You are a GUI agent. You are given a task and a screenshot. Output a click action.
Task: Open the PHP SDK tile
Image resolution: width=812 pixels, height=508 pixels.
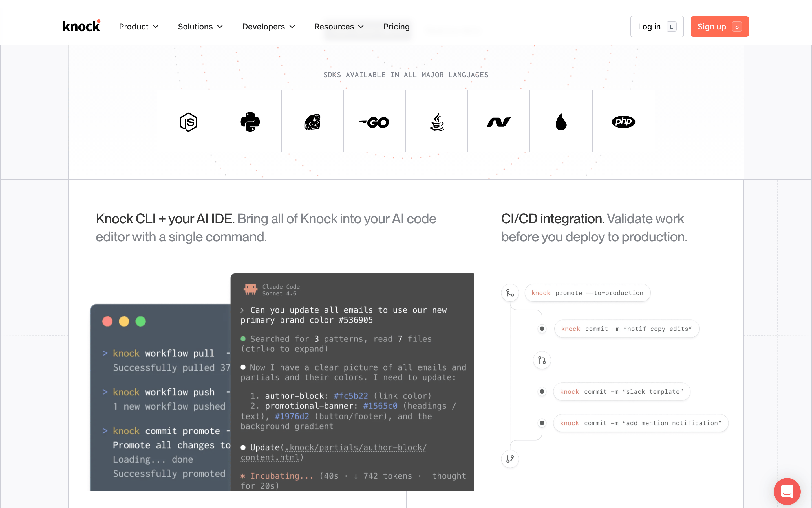click(x=623, y=121)
